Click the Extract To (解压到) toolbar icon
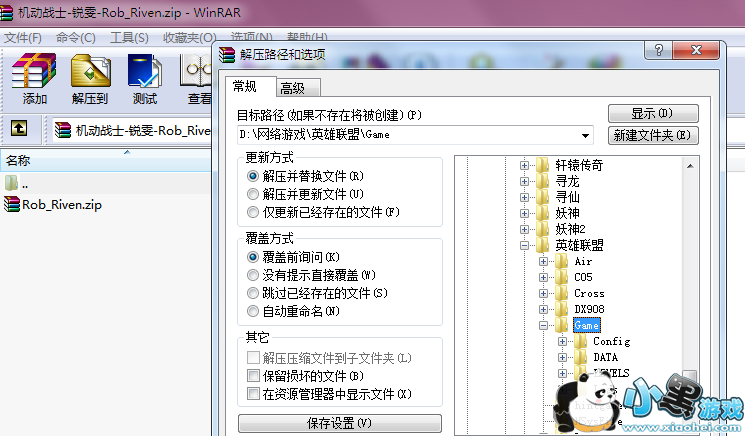The height and width of the screenshot is (436, 745). 90,79
